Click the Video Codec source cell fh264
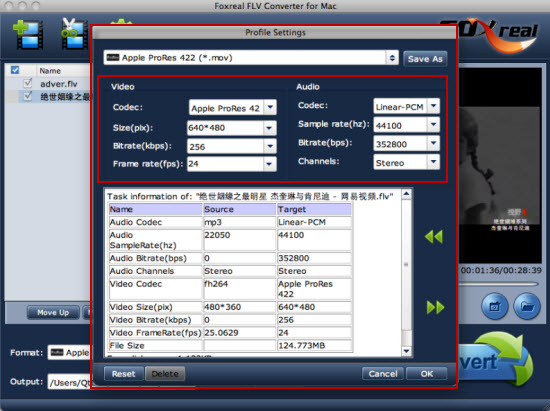 (x=240, y=289)
